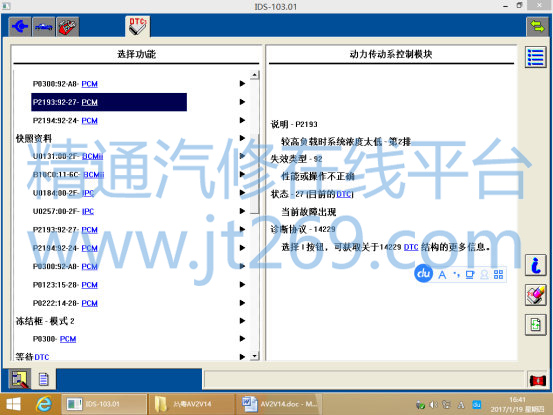Click the scroll down arrow in function list
This screenshot has height=415, width=553.
point(254,356)
